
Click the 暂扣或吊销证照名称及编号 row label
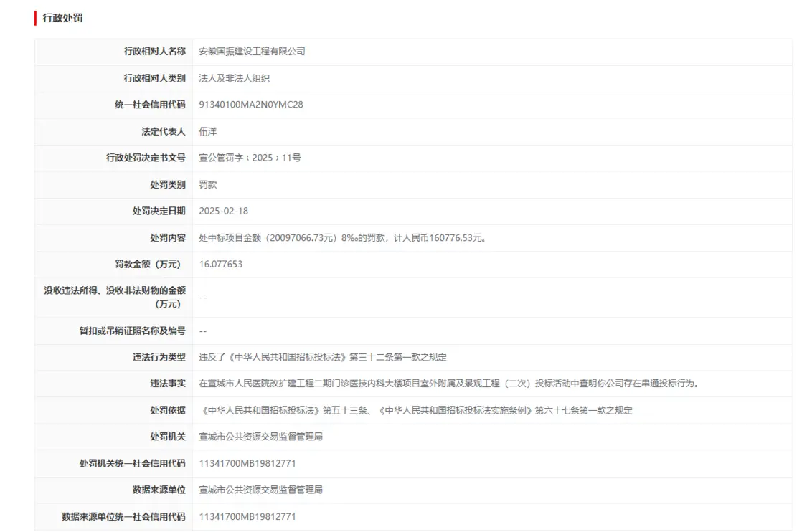coord(132,331)
